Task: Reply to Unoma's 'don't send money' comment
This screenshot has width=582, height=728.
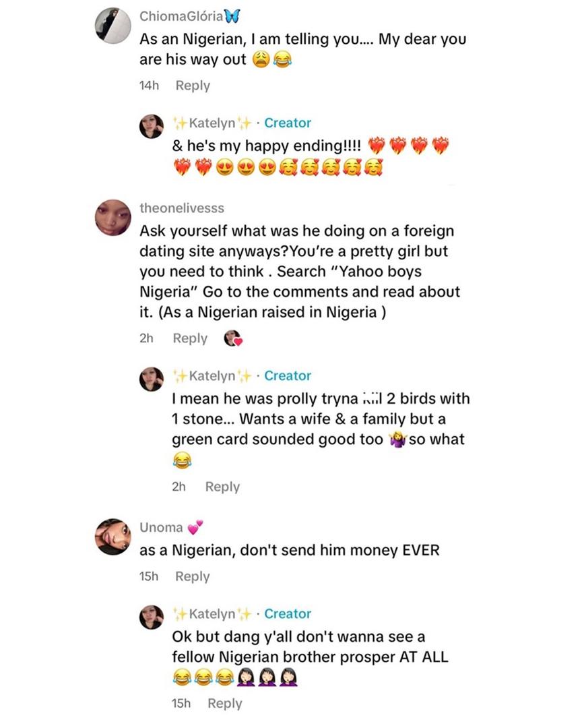Action: point(193,576)
